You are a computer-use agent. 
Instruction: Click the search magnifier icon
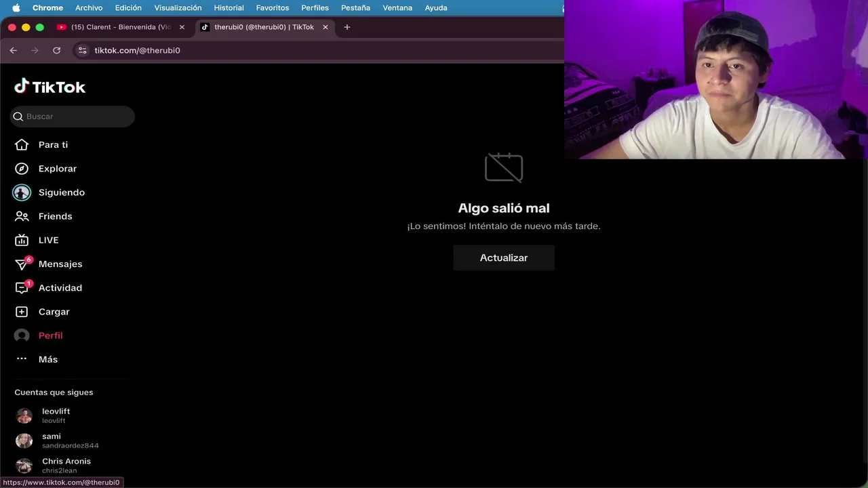[x=18, y=117]
